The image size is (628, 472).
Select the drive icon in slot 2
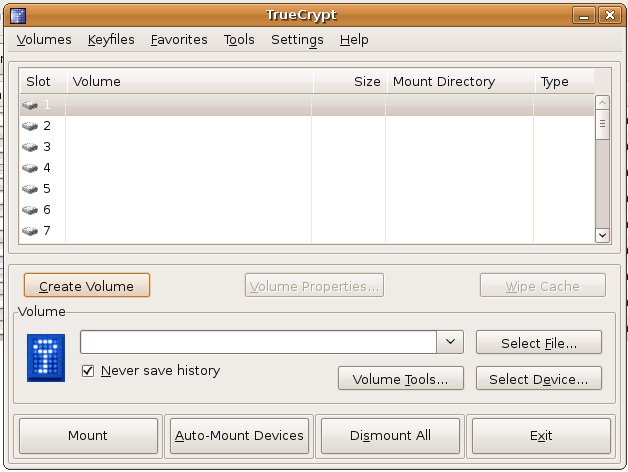click(31, 126)
